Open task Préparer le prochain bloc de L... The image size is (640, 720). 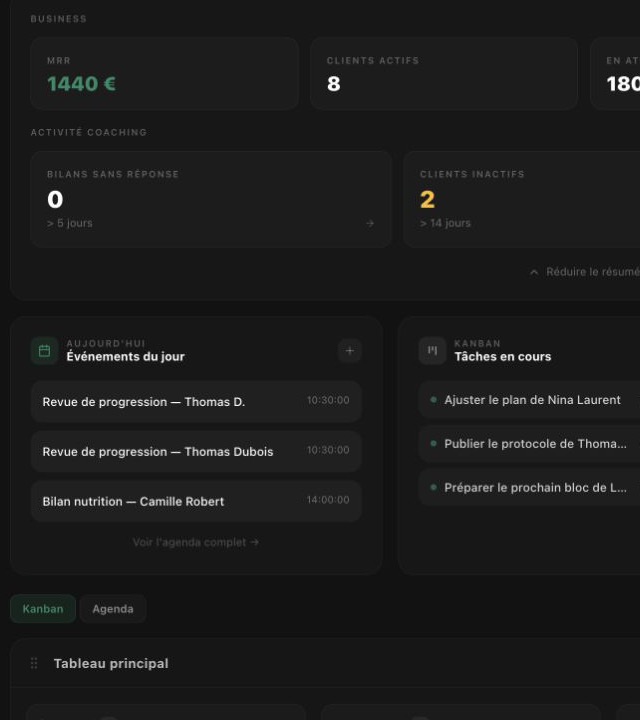point(529,487)
